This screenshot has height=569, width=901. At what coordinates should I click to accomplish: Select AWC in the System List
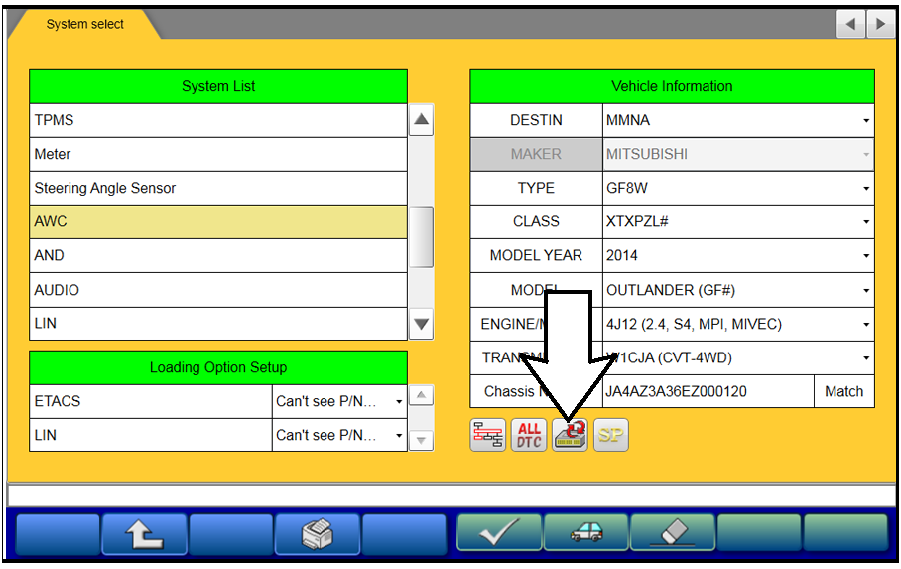[x=218, y=222]
